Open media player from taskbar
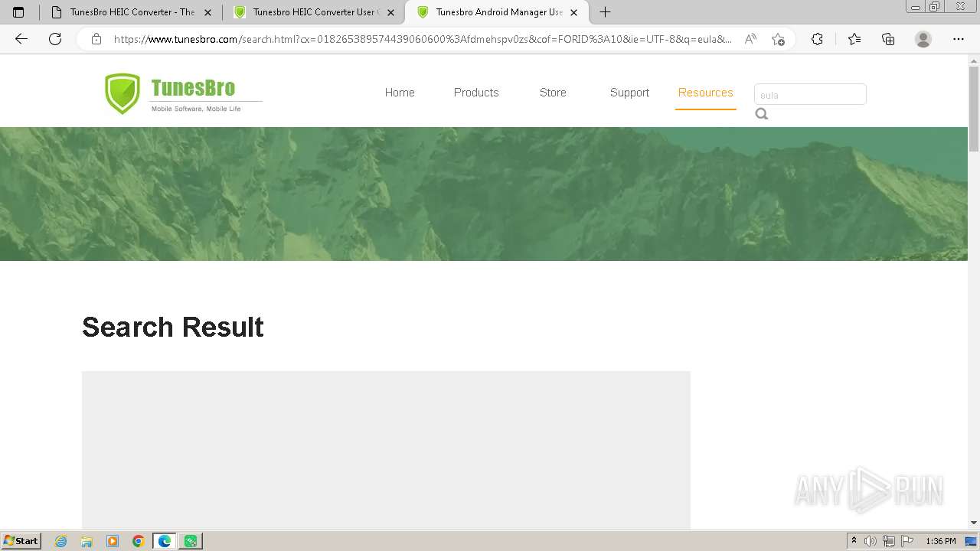 [113, 541]
